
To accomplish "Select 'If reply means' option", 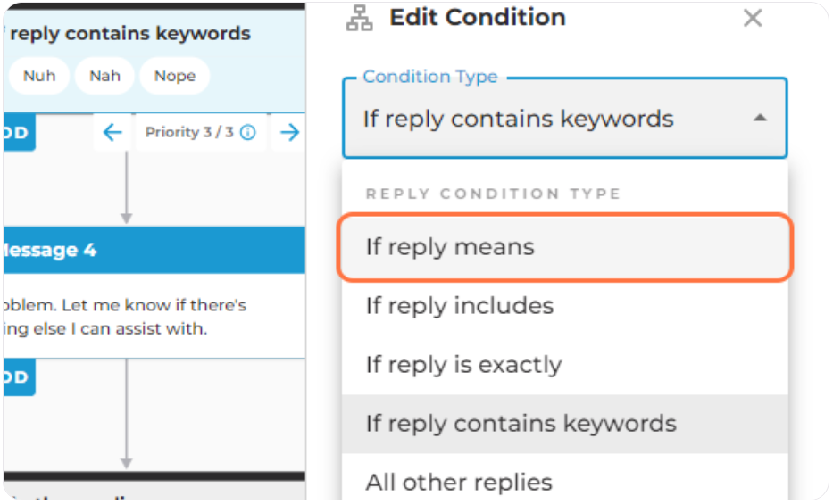I will [565, 247].
